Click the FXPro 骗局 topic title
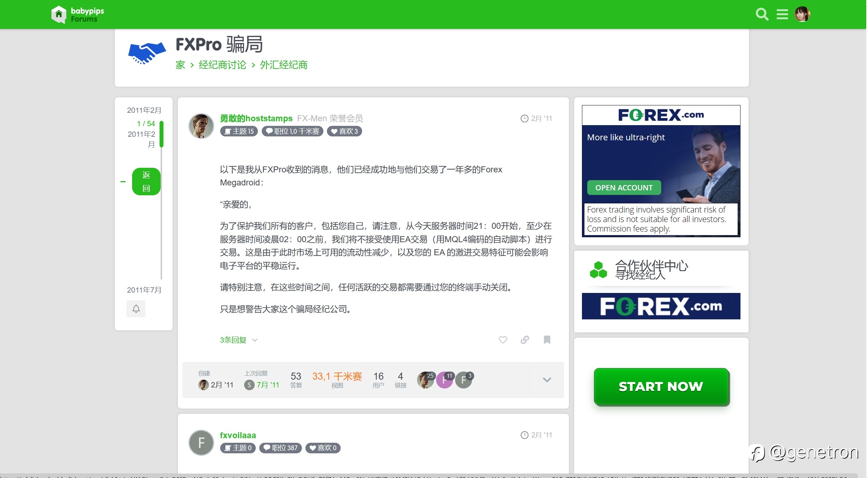 pyautogui.click(x=219, y=44)
